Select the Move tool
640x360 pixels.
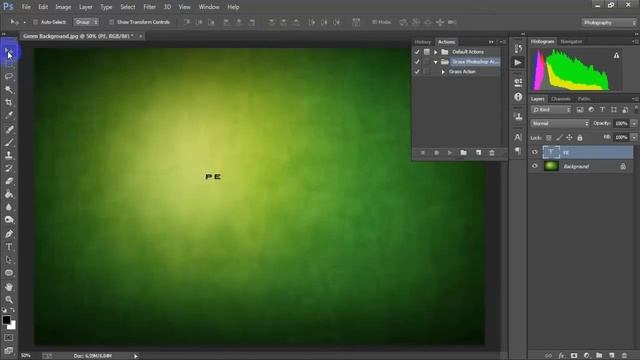pos(9,52)
